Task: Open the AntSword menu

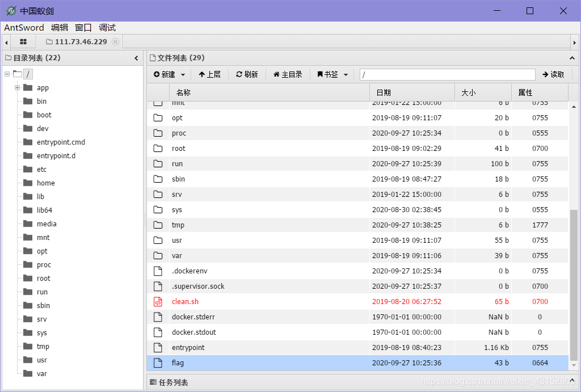Action: [24, 27]
